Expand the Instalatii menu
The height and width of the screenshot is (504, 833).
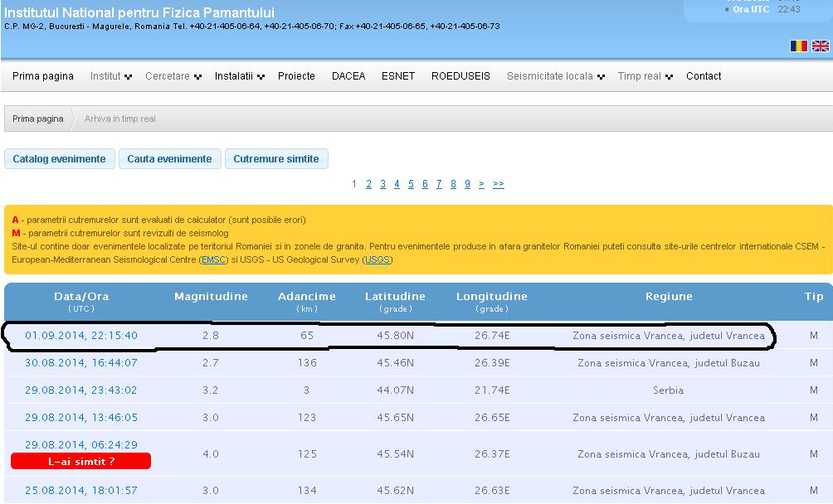click(239, 76)
